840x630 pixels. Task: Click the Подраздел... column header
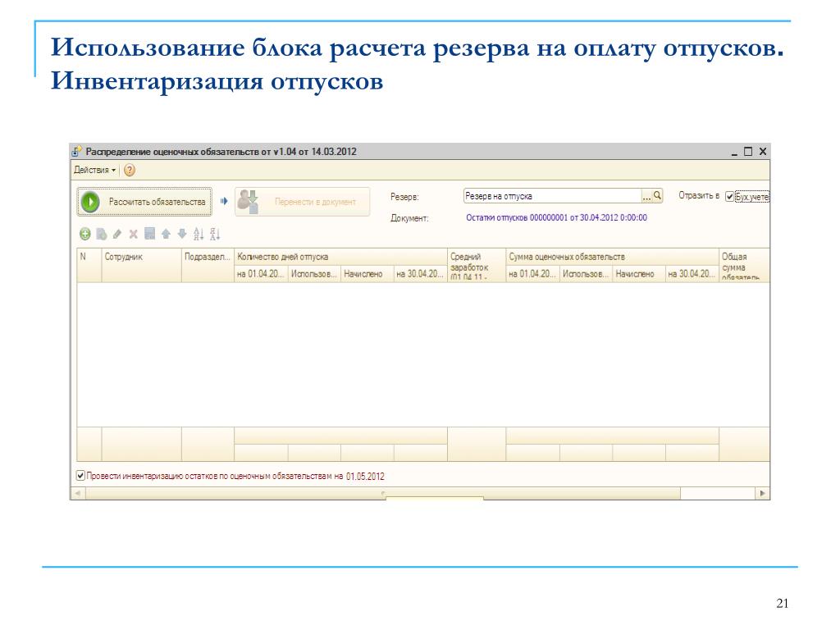pos(208,265)
